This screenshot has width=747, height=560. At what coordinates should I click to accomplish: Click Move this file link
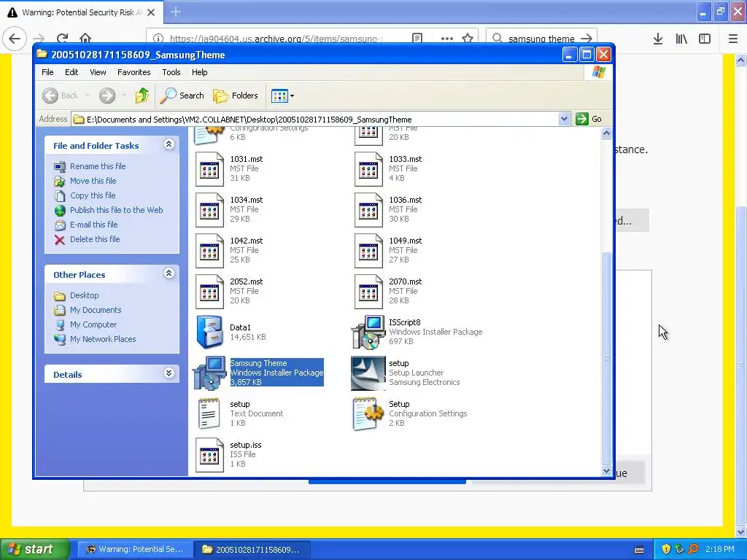click(93, 181)
